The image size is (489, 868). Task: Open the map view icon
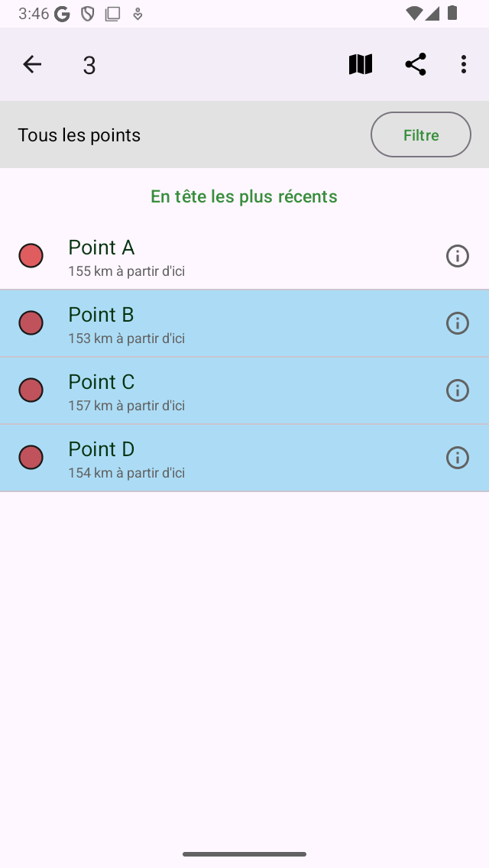click(x=361, y=65)
